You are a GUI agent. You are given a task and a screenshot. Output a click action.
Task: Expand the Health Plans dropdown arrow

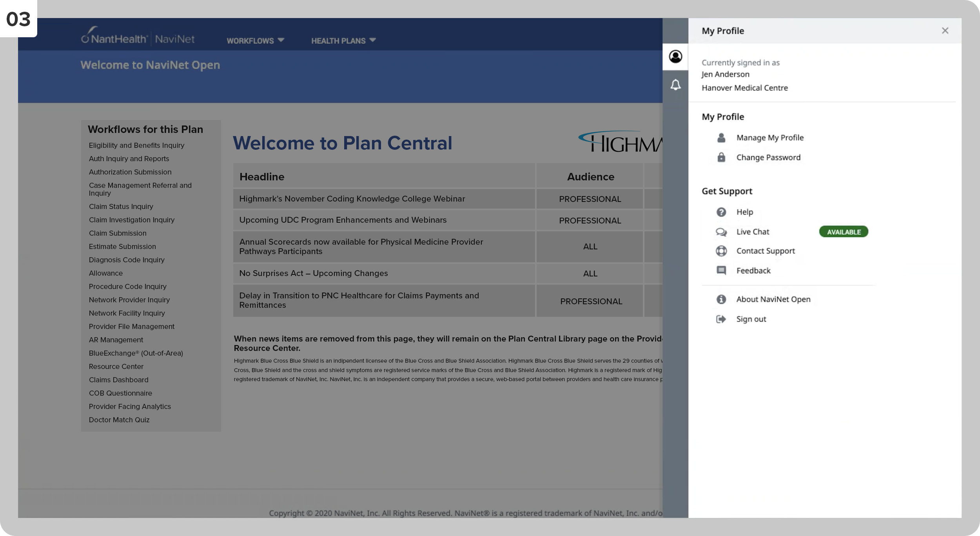(x=372, y=40)
